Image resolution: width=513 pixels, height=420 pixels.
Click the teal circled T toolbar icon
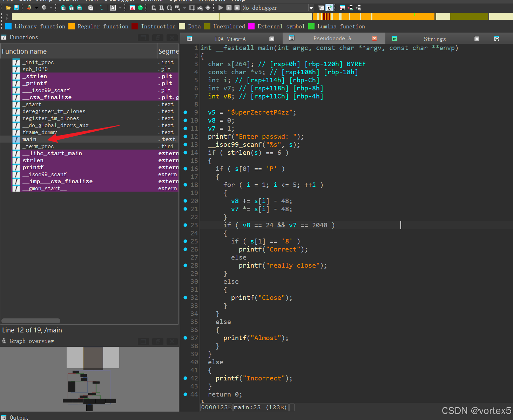click(71, 8)
